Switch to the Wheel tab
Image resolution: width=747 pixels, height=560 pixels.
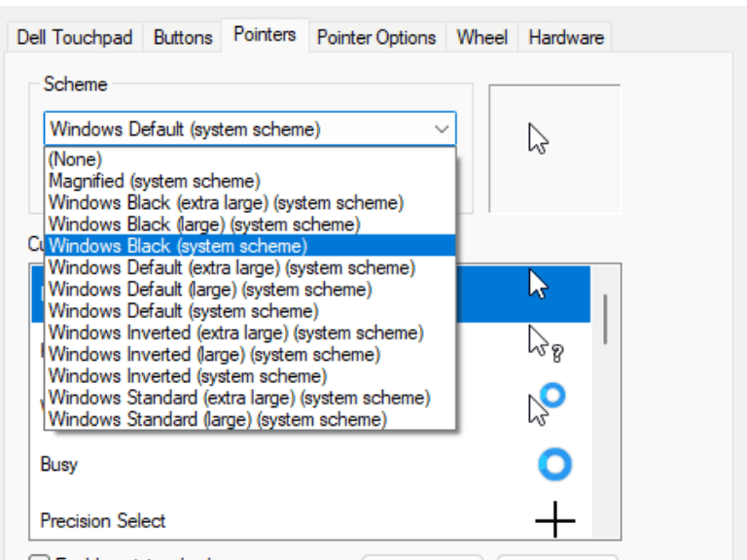tap(482, 37)
